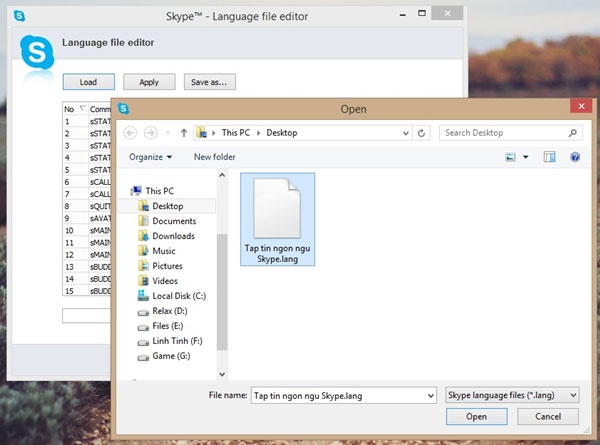Open Local Disk (C:) in navigation pane
Image resolution: width=600 pixels, height=445 pixels.
pos(172,296)
